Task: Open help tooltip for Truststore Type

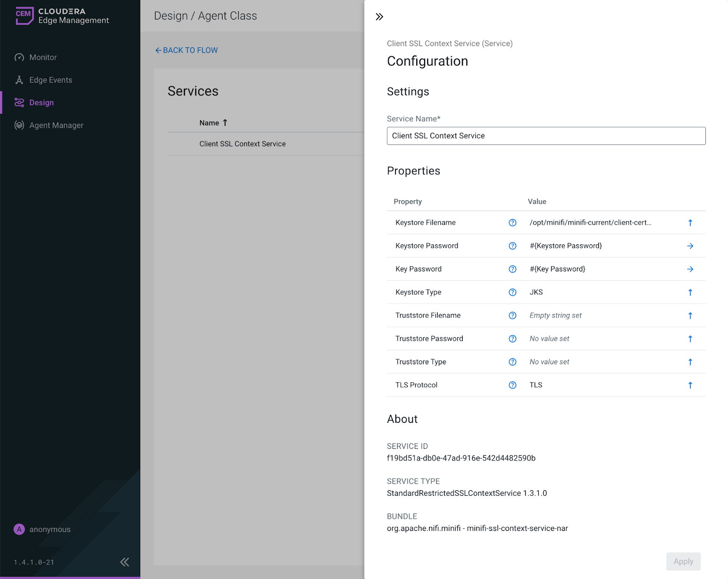Action: point(512,362)
